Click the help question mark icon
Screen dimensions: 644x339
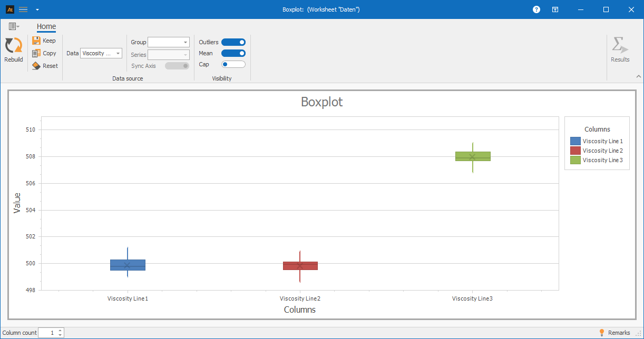coord(536,9)
